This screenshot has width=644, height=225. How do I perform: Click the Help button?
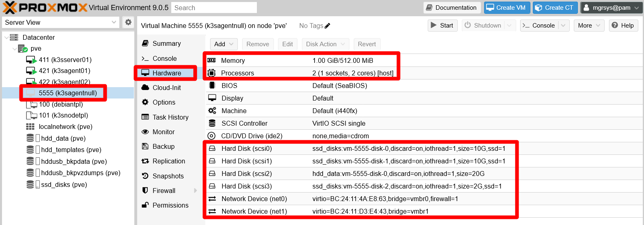pyautogui.click(x=623, y=26)
